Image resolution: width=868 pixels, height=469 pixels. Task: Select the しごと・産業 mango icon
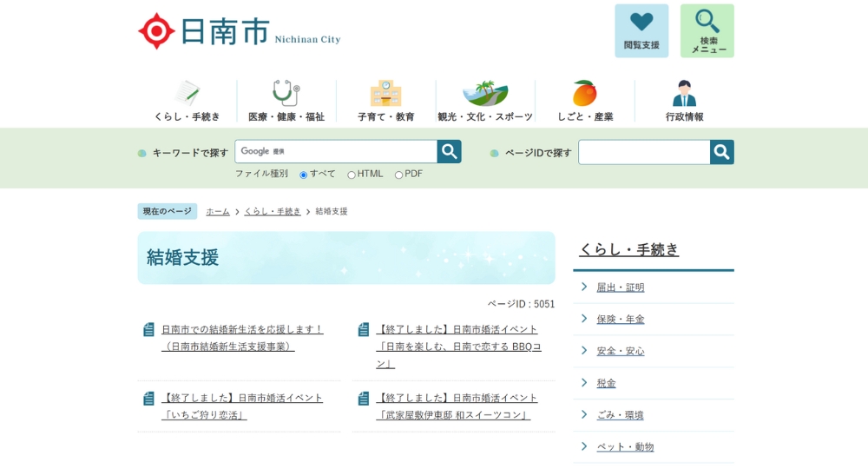(x=584, y=94)
